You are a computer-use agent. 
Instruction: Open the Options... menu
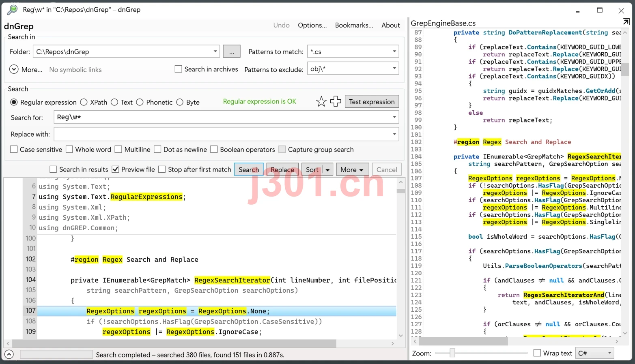[312, 25]
